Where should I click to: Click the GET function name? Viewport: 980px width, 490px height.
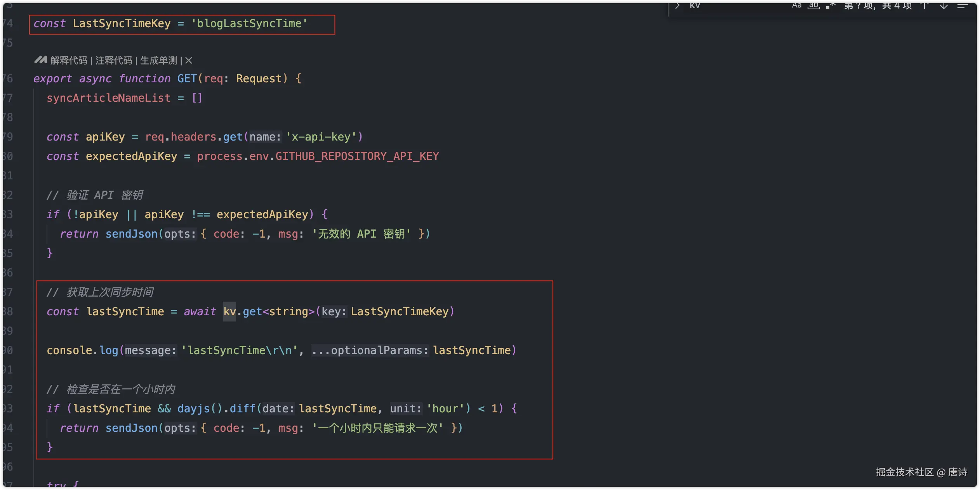coord(187,78)
